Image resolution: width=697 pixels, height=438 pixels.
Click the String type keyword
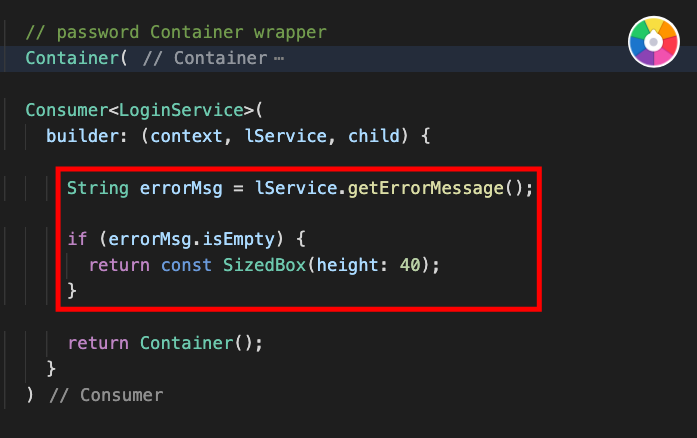(x=98, y=188)
